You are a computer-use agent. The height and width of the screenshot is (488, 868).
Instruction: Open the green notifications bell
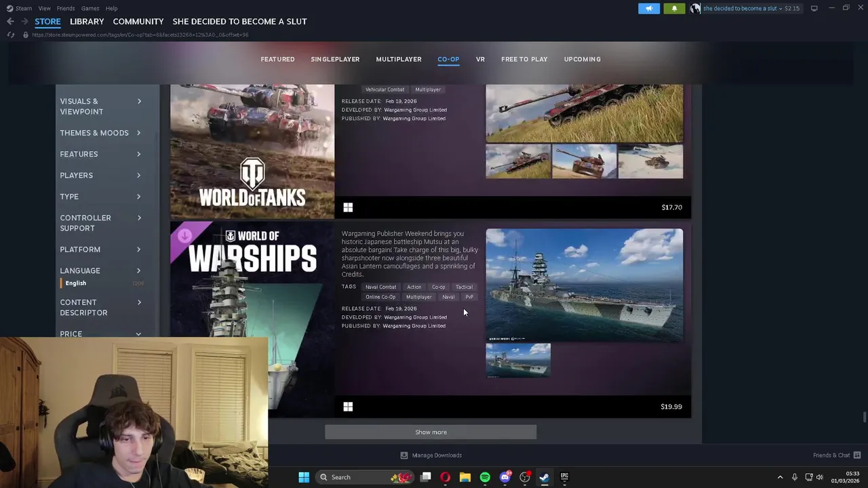[674, 8]
